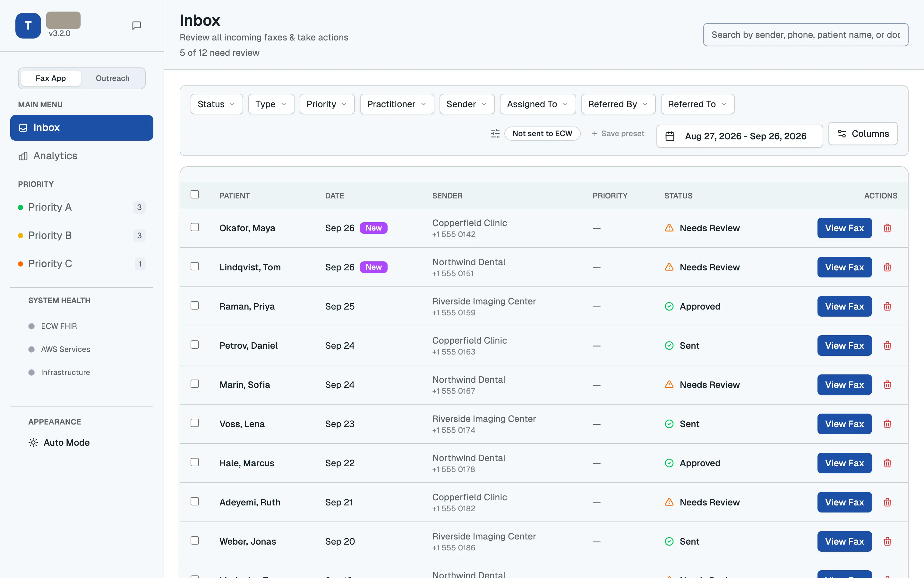Image resolution: width=924 pixels, height=578 pixels.
Task: Click the Infrastructure status dot
Action: [32, 372]
